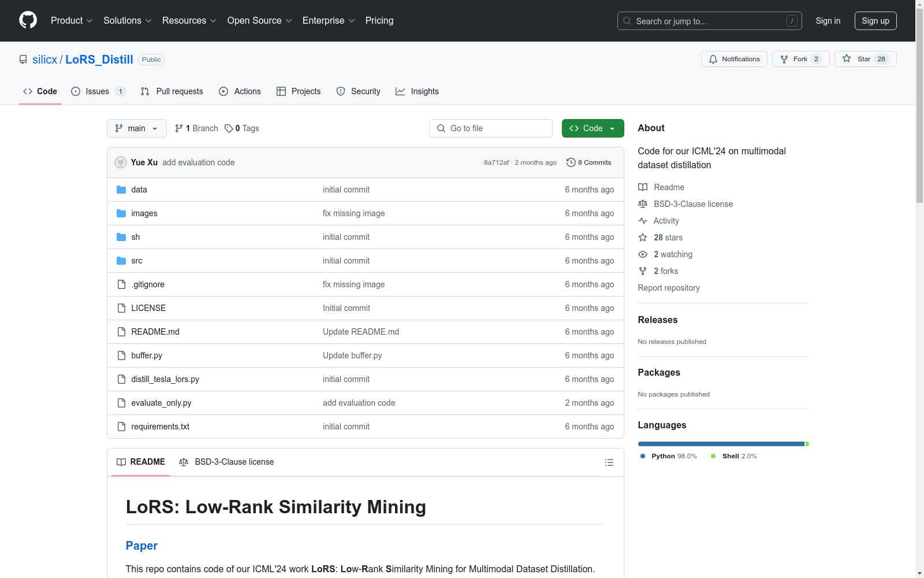This screenshot has height=578, width=924.
Task: Open the green Code dropdown button
Action: click(593, 128)
